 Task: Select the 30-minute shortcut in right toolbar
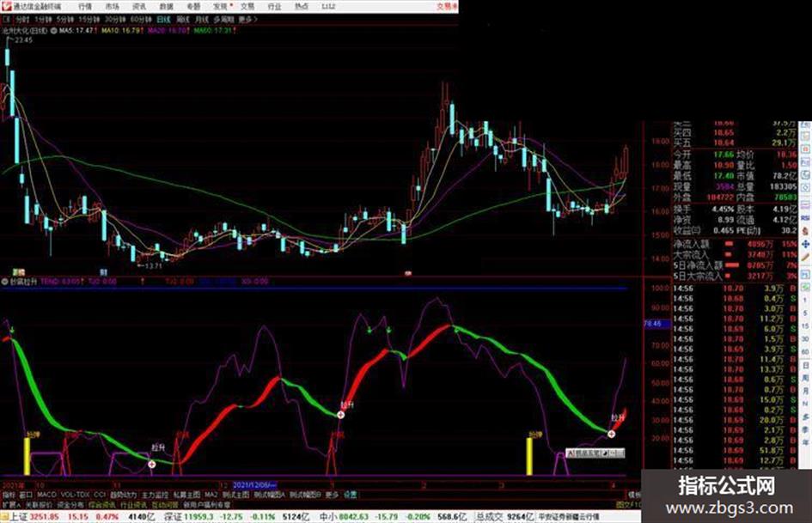806,339
